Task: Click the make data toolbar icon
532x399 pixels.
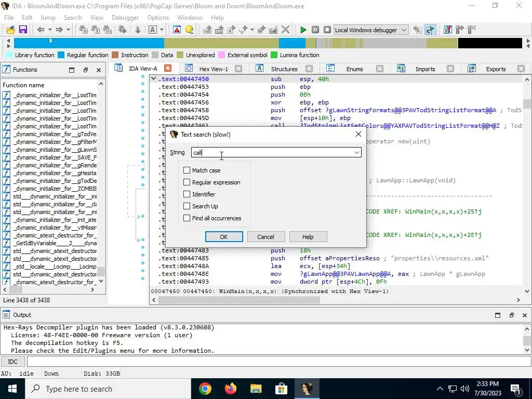Action: [x=219, y=30]
